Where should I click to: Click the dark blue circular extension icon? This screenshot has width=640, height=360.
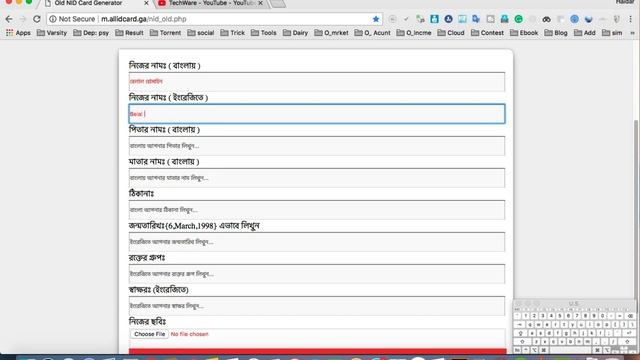pyautogui.click(x=448, y=19)
